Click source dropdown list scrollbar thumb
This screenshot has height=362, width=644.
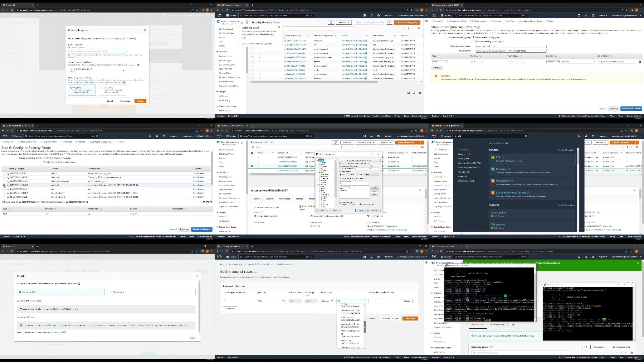365,327
